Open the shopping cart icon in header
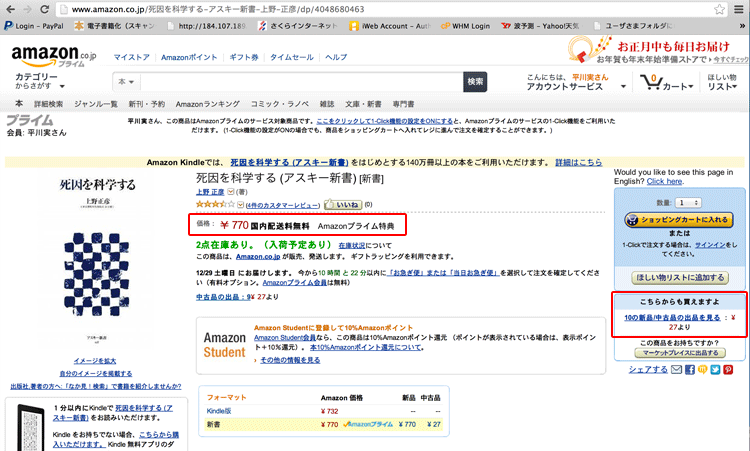Image resolution: width=750 pixels, height=451 pixels. point(653,81)
